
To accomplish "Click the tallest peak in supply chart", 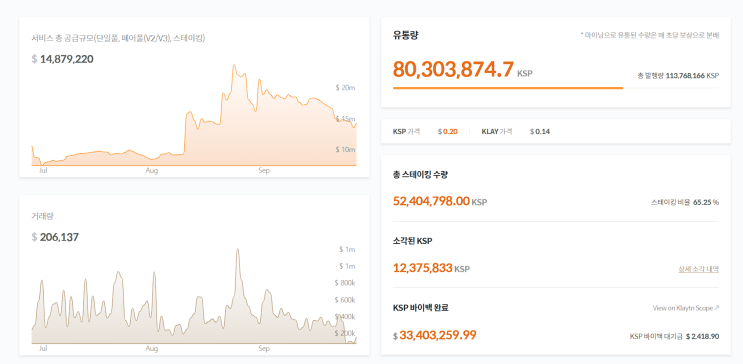I will point(234,65).
